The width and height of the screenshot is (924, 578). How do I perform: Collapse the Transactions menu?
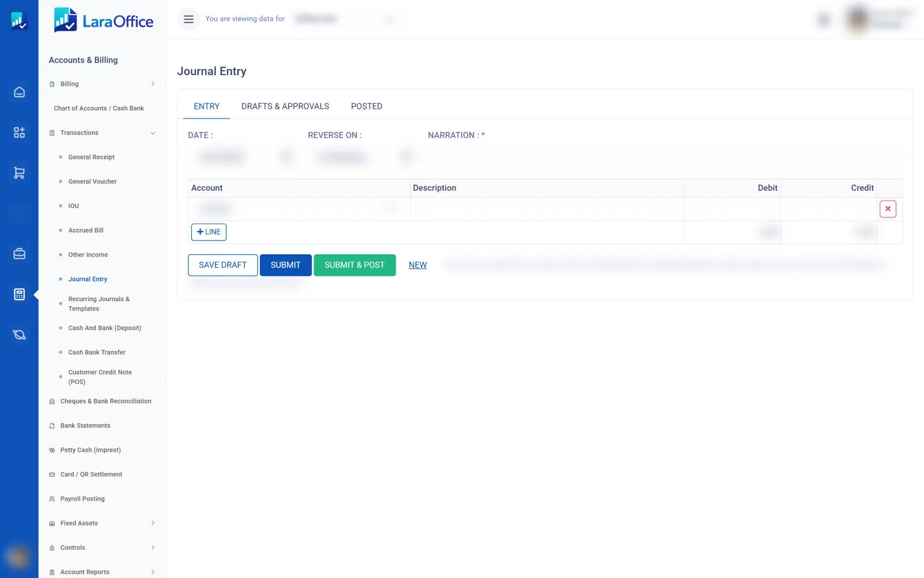point(102,133)
